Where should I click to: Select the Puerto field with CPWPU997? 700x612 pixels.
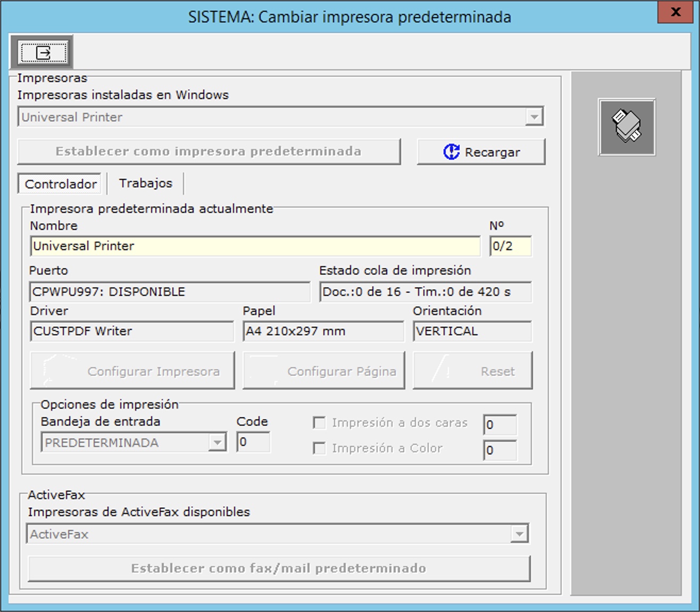click(x=169, y=292)
